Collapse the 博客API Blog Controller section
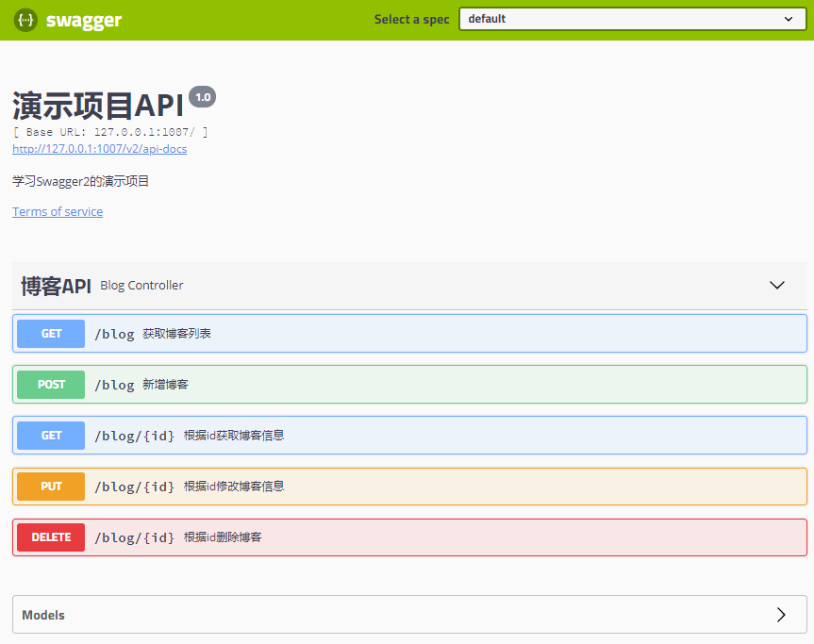The width and height of the screenshot is (814, 644). pos(776,285)
